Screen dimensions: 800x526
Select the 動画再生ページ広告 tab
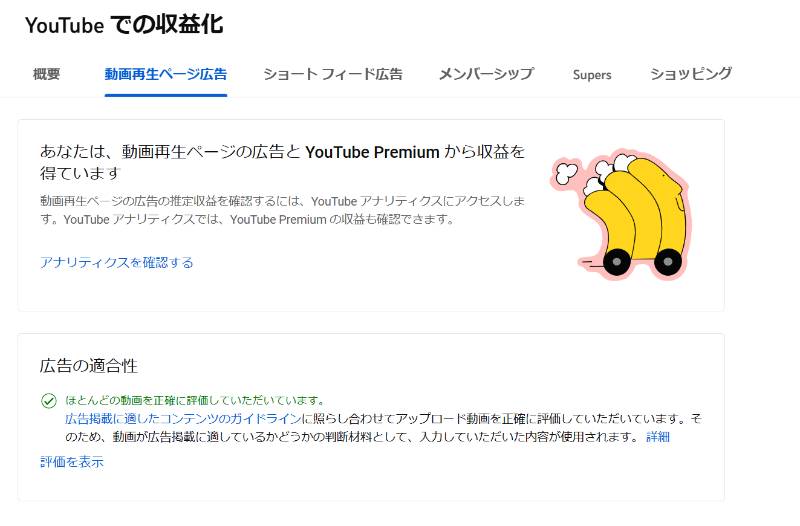pyautogui.click(x=166, y=74)
